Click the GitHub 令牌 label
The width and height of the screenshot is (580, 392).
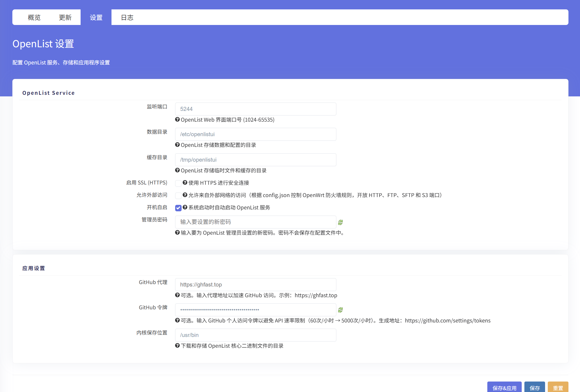tap(153, 307)
